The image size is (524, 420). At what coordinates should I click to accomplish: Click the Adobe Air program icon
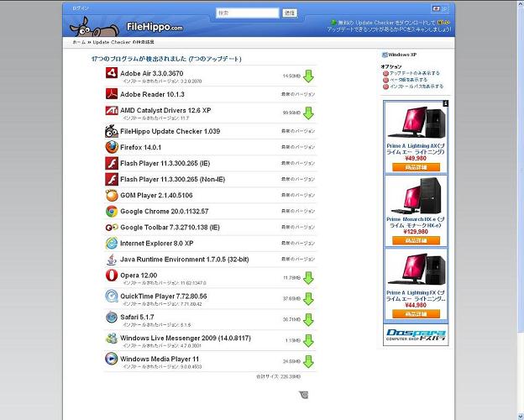pyautogui.click(x=112, y=72)
